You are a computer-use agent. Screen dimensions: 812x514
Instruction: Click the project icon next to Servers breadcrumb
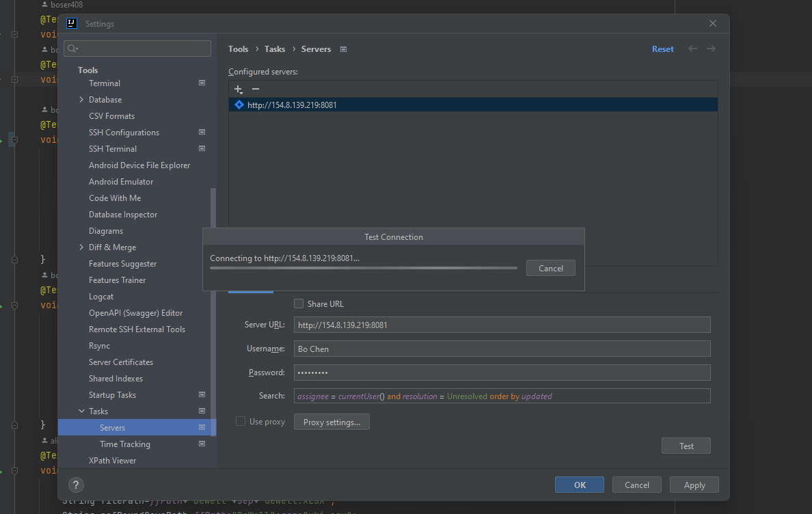[x=343, y=49]
